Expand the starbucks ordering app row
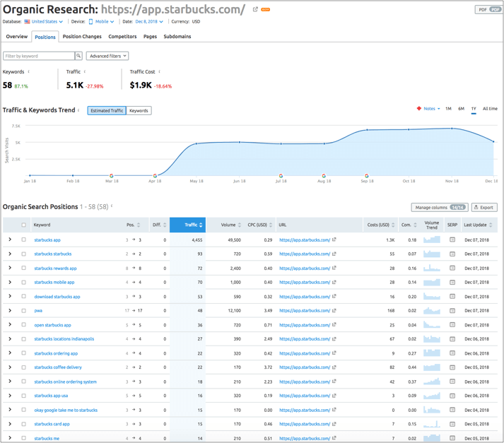The height and width of the screenshot is (443, 504). (10, 353)
